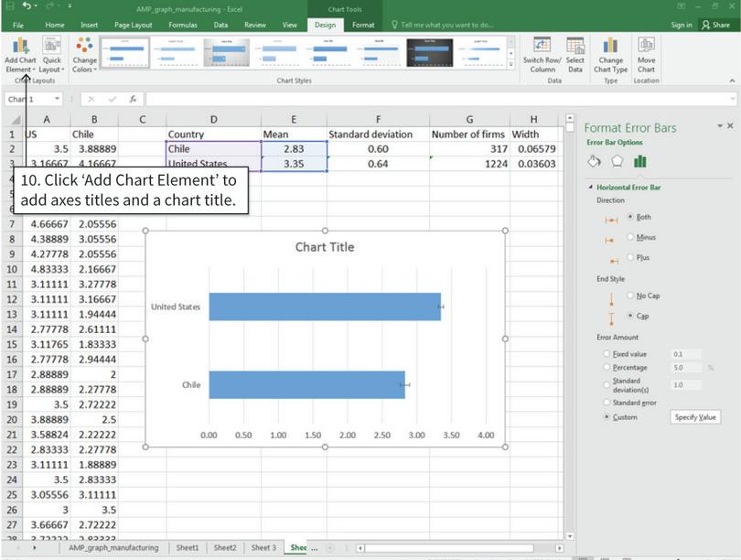Select Quick Layout in the ribbon

coord(52,57)
